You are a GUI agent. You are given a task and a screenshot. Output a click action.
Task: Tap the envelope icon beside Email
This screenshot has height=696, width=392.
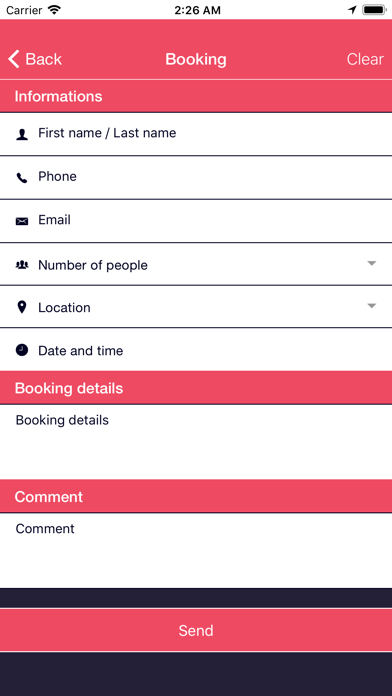[22, 221]
